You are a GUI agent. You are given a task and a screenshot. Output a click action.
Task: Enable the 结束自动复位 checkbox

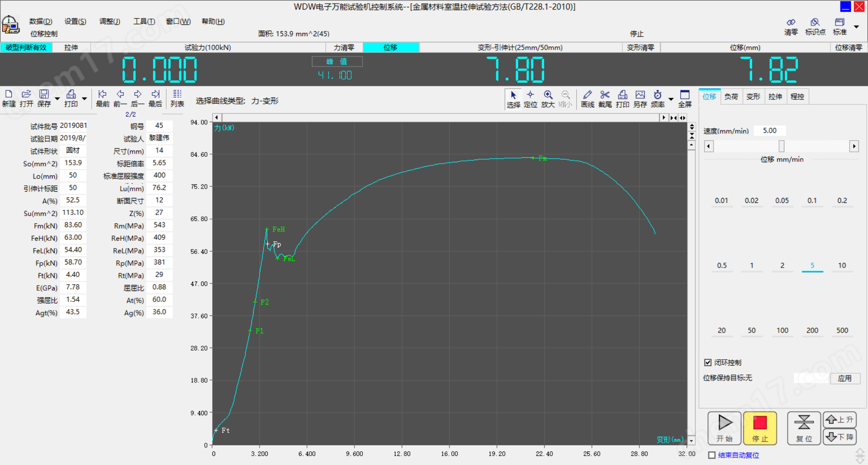pyautogui.click(x=712, y=455)
